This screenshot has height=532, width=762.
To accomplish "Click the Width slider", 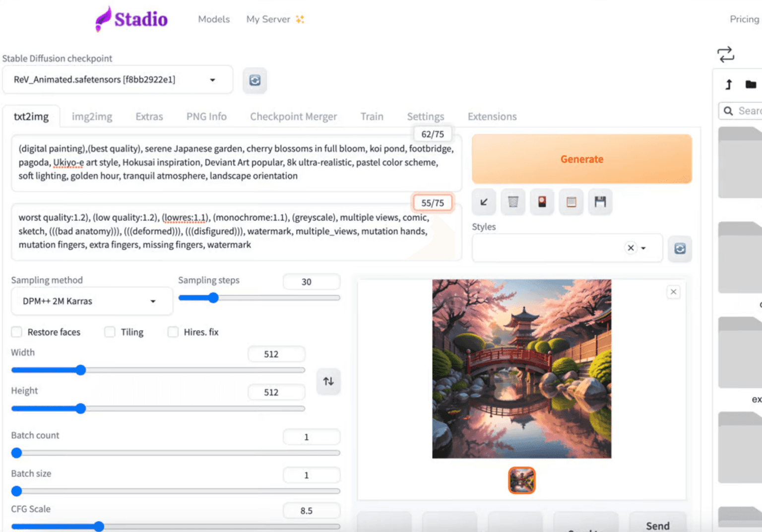I will point(158,370).
